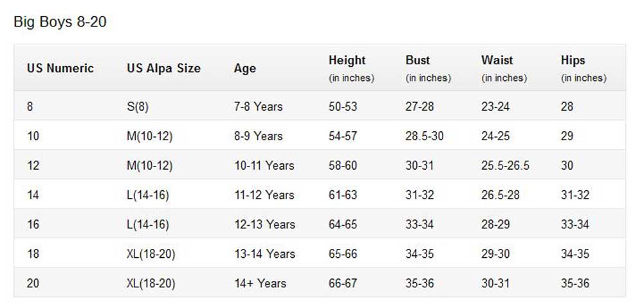644x308 pixels.
Task: Select the 10-11 Years age cell
Action: (264, 165)
